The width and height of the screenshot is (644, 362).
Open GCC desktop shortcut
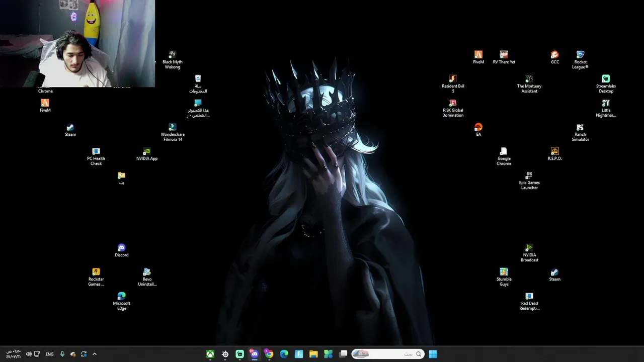pyautogui.click(x=554, y=57)
